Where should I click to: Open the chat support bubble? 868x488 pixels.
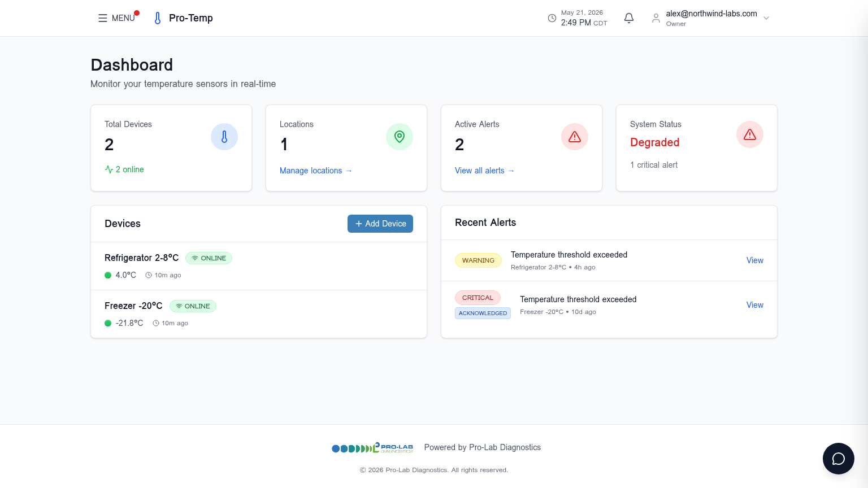839,459
